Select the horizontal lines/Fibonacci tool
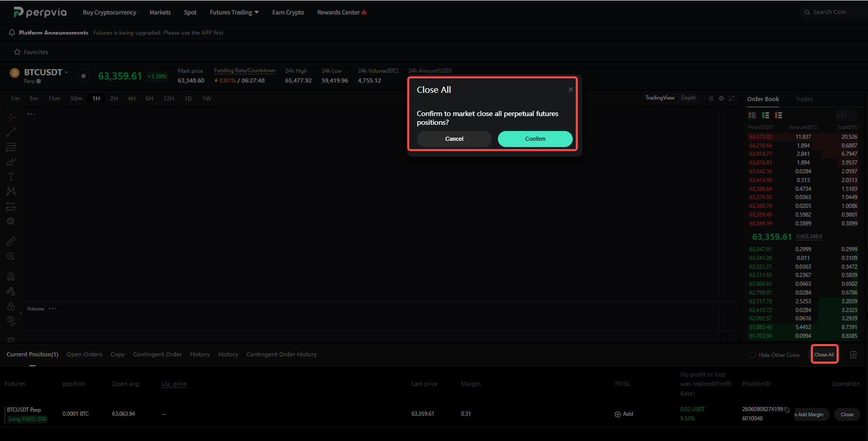The width and height of the screenshot is (868, 441). point(11,147)
